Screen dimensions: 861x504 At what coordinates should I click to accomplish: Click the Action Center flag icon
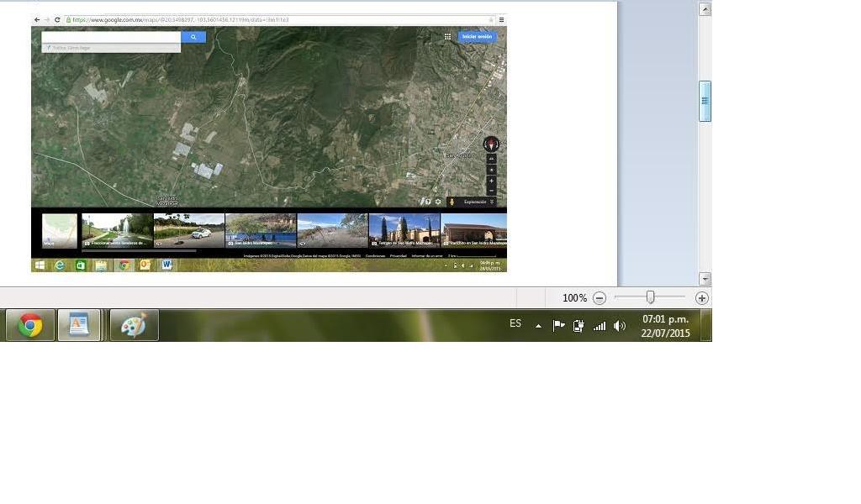pos(558,326)
